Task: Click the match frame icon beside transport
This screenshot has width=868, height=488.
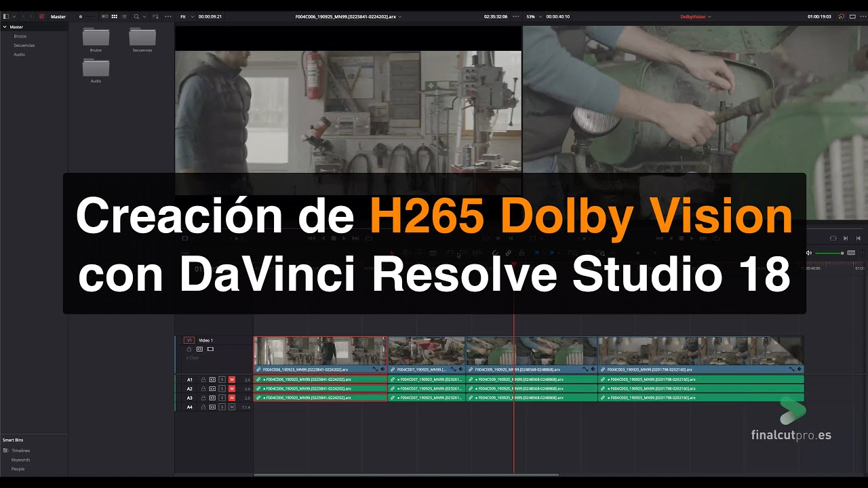Action: click(833, 239)
